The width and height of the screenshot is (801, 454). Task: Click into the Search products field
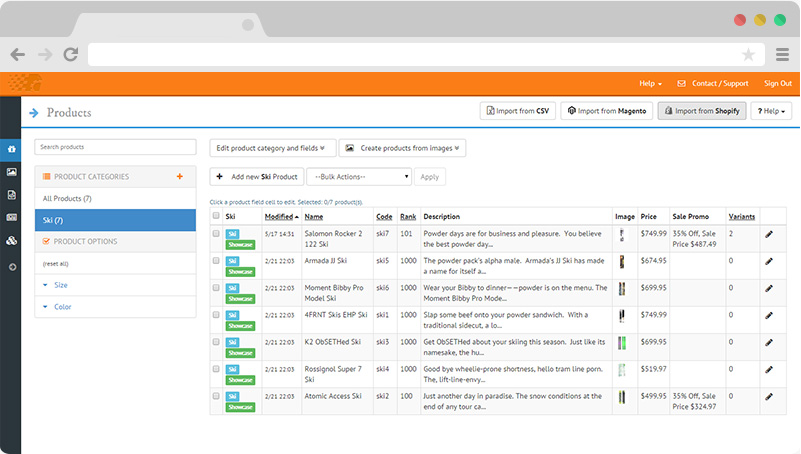pyautogui.click(x=115, y=147)
